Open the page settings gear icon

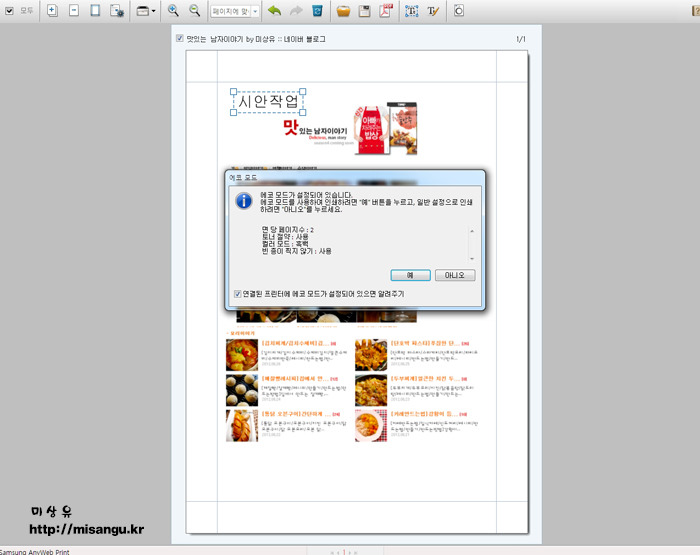117,11
